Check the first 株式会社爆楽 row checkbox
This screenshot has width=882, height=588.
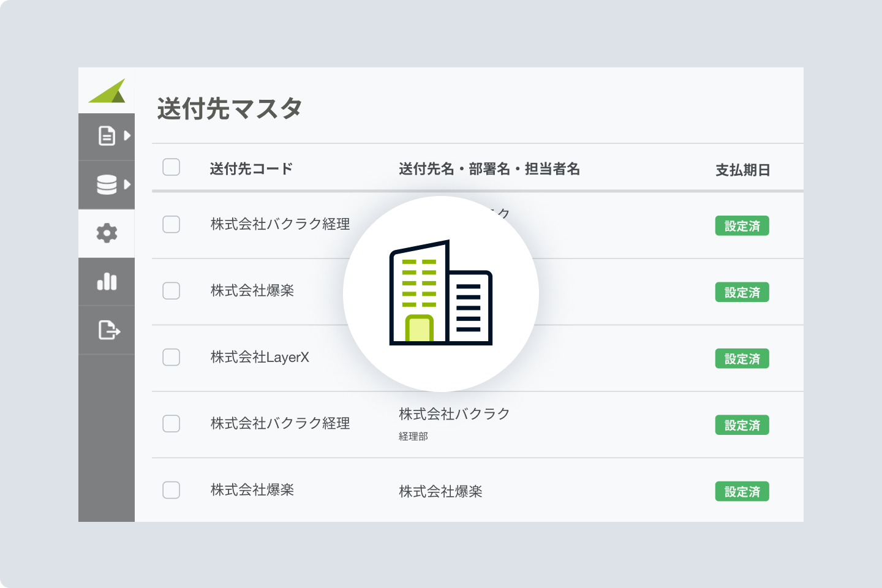171,290
